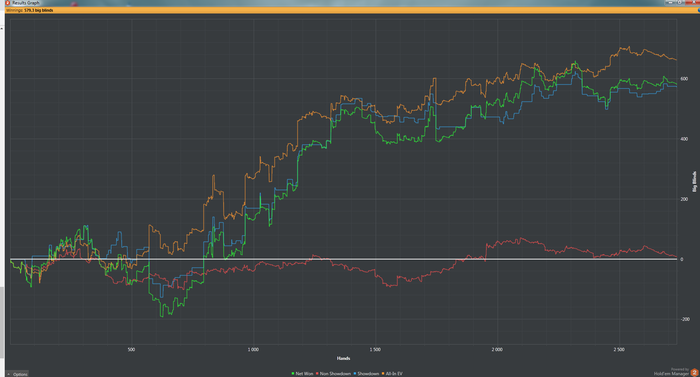
Task: Close the Results Graph window
Action: pos(693,2)
